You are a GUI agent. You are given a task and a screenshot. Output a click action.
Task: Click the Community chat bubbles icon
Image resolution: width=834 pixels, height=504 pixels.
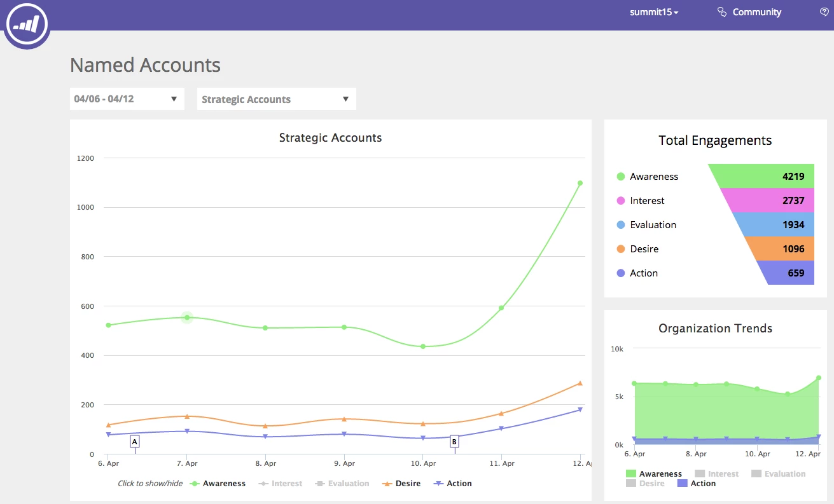point(721,12)
